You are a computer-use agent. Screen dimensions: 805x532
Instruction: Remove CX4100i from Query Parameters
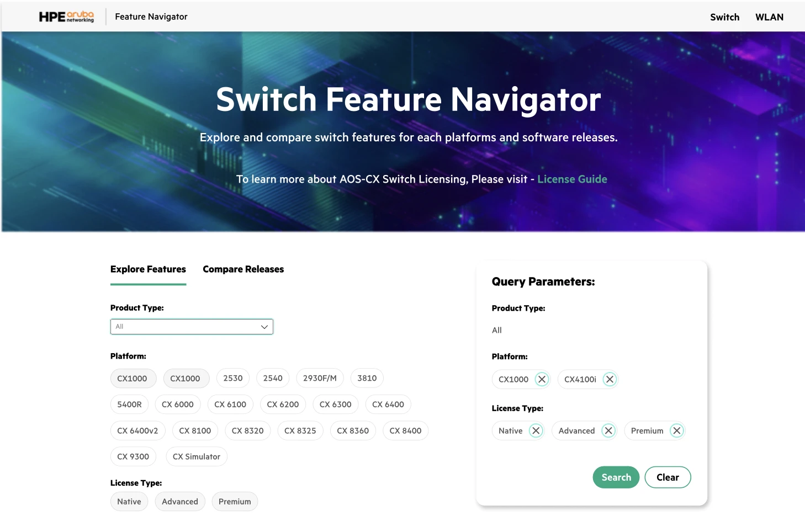point(610,379)
